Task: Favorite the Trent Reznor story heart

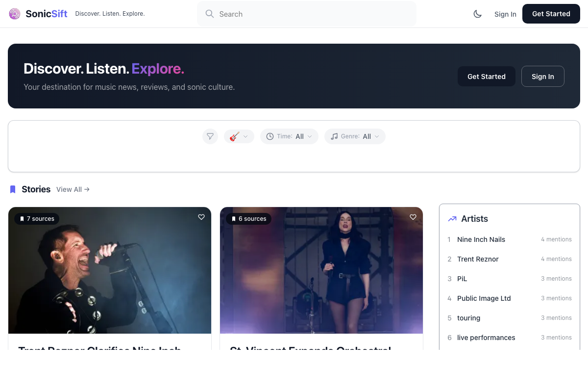Action: point(201,217)
